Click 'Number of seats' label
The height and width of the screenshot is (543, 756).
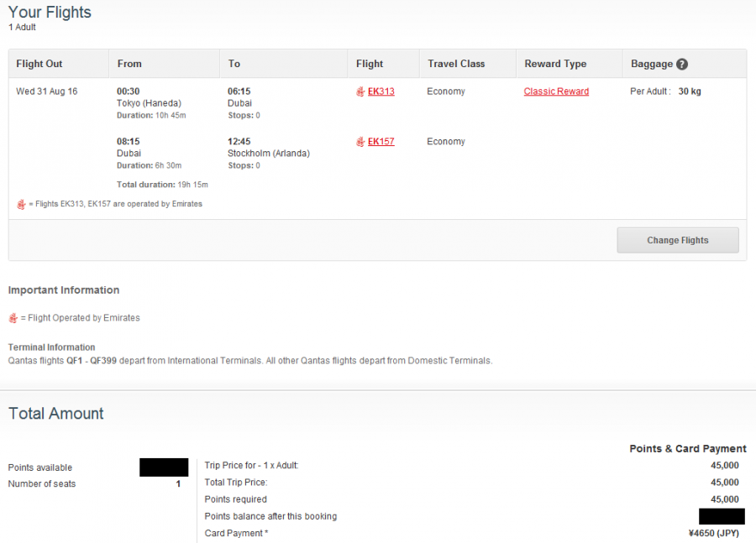tap(42, 483)
